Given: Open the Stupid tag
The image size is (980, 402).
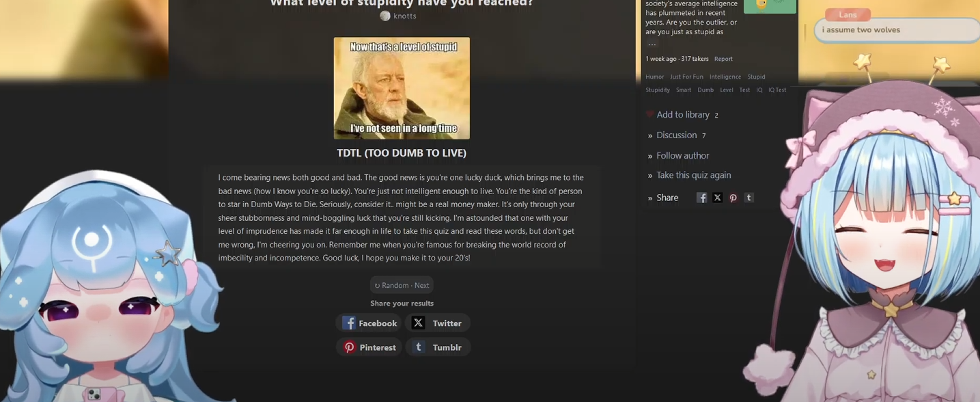Looking at the screenshot, I should [756, 77].
